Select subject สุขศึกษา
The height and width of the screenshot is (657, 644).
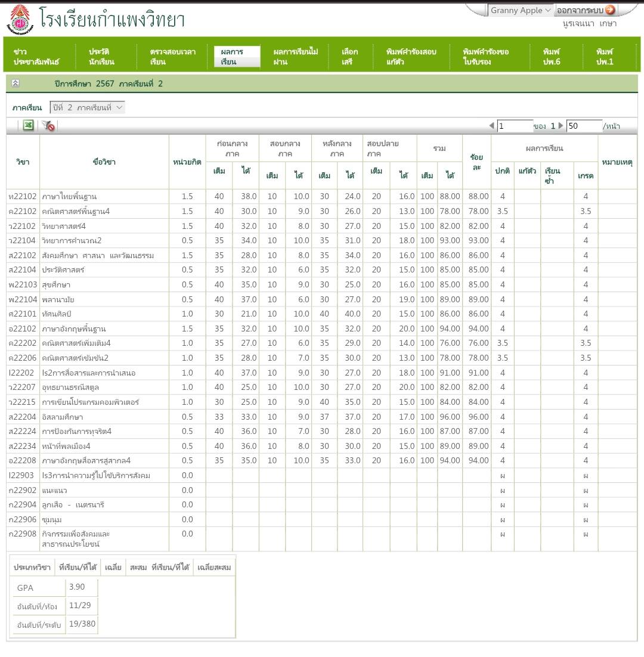pos(56,284)
